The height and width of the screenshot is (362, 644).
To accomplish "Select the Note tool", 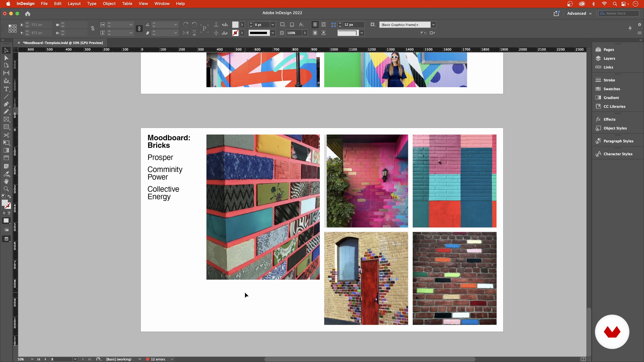I will click(x=6, y=166).
